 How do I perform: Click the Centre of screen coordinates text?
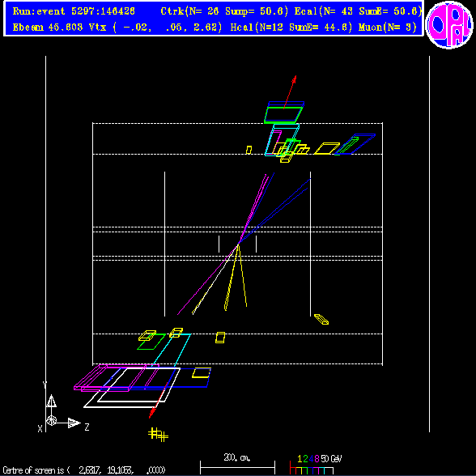click(84, 470)
